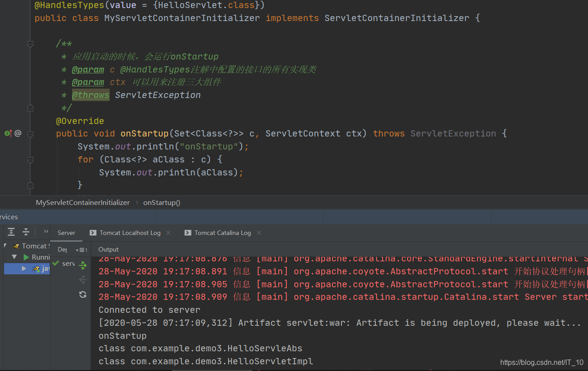Expand the selected server configuration node

(x=24, y=269)
